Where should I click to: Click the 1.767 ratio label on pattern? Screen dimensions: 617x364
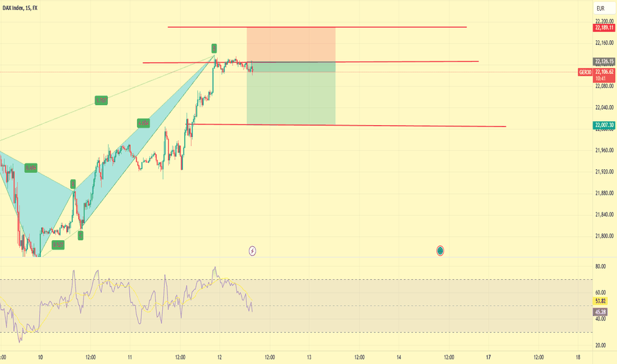pyautogui.click(x=101, y=101)
